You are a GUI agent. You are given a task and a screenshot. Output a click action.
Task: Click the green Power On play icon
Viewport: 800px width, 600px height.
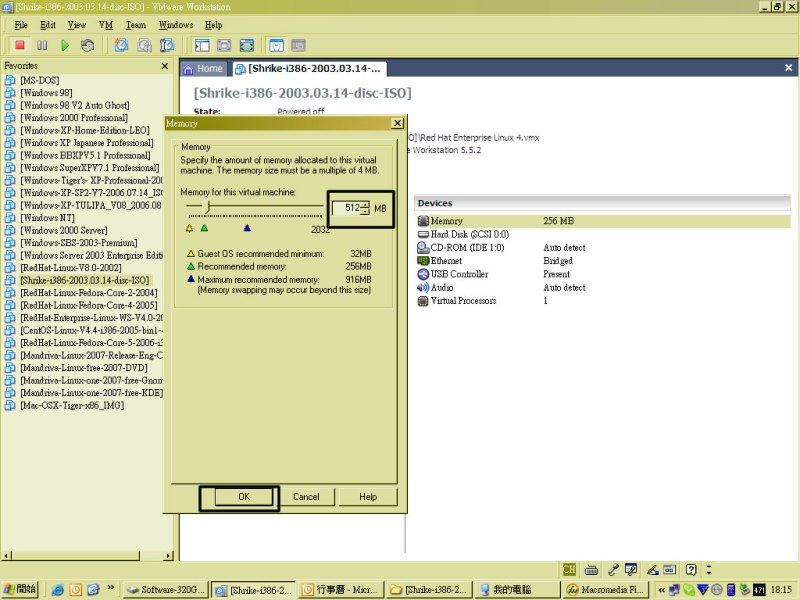coord(65,45)
